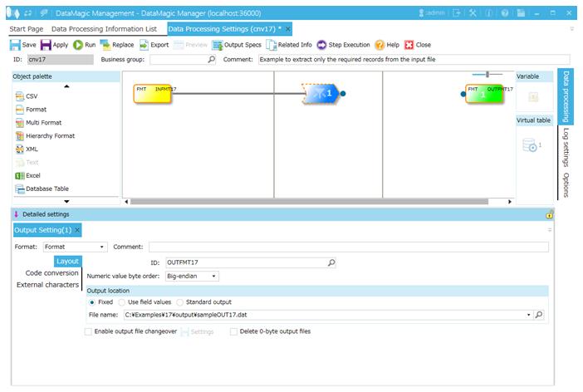Click the search icon beside OUTFMT17 ID
The image size is (583, 392).
(x=331, y=262)
